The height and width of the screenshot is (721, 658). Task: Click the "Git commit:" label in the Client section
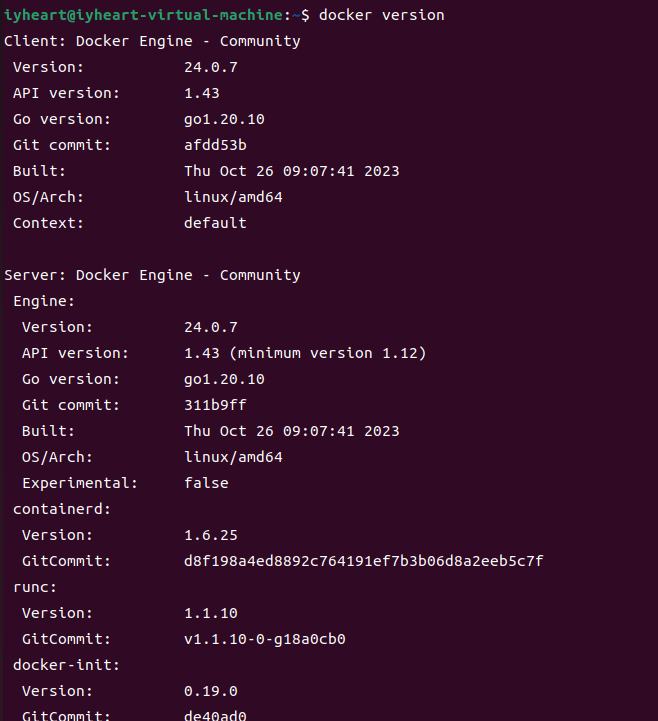coord(62,145)
